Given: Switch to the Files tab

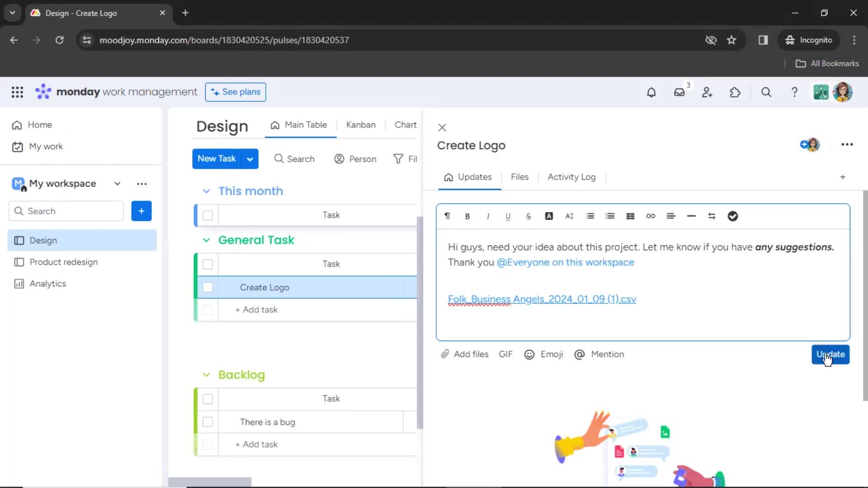Looking at the screenshot, I should [x=520, y=176].
